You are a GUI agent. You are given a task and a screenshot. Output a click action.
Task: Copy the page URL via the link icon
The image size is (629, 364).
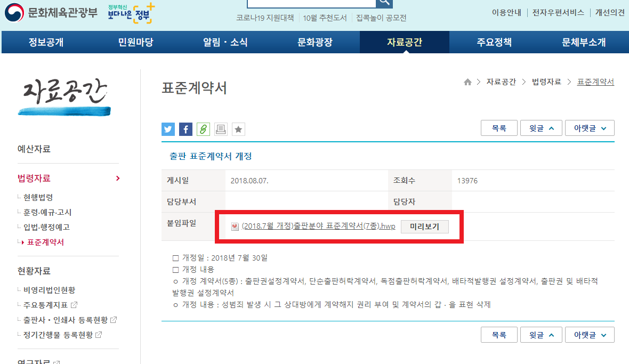203,129
